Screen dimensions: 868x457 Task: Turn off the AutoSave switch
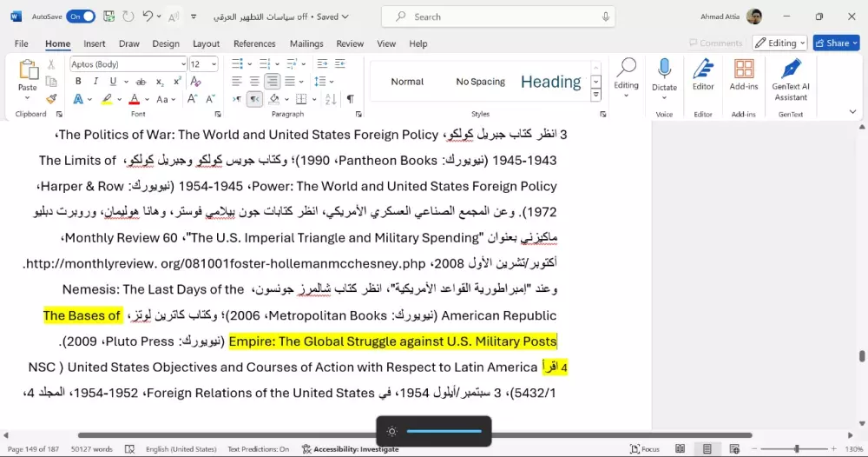pos(81,17)
